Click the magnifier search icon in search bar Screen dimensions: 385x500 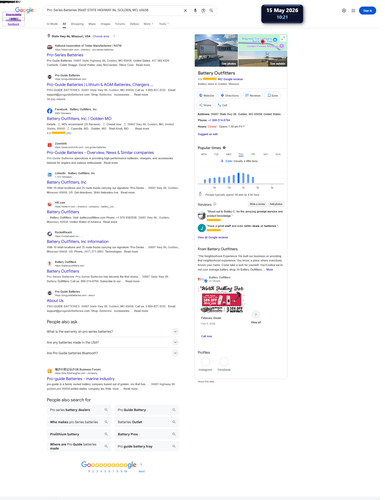(x=211, y=10)
